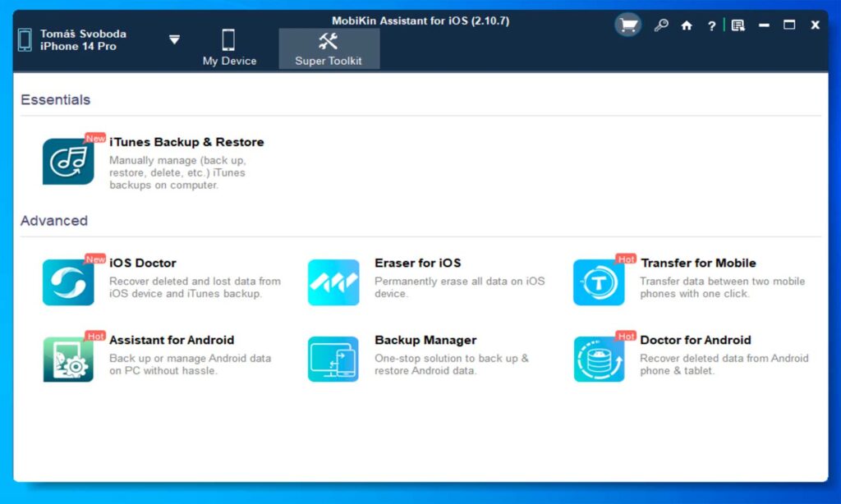Launch the Assistant for Android icon
The image size is (841, 504).
pos(68,360)
